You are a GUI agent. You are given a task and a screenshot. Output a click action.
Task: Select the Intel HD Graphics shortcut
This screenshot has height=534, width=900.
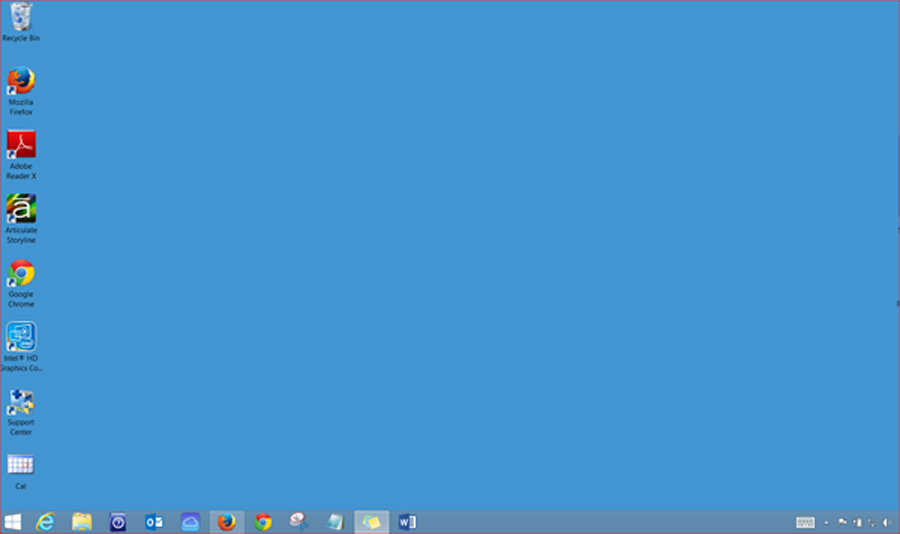point(21,337)
